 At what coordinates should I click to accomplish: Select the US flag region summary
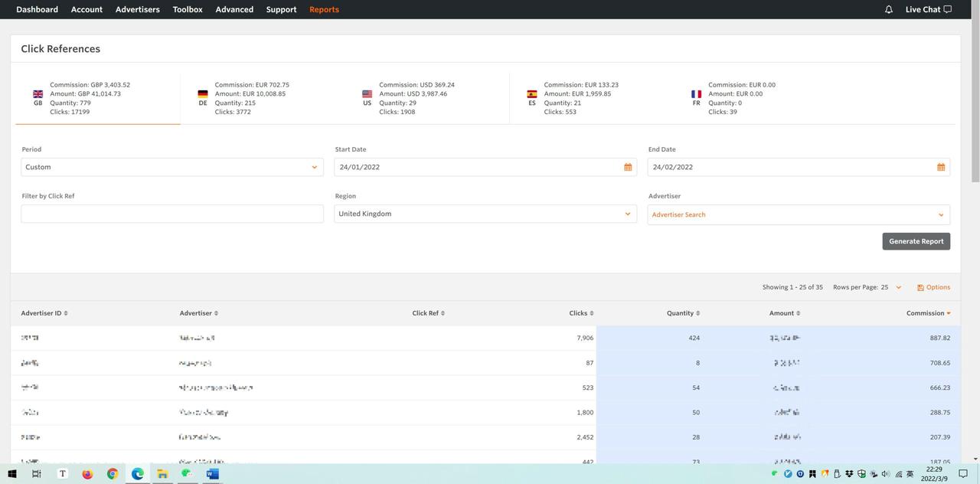[x=367, y=94]
